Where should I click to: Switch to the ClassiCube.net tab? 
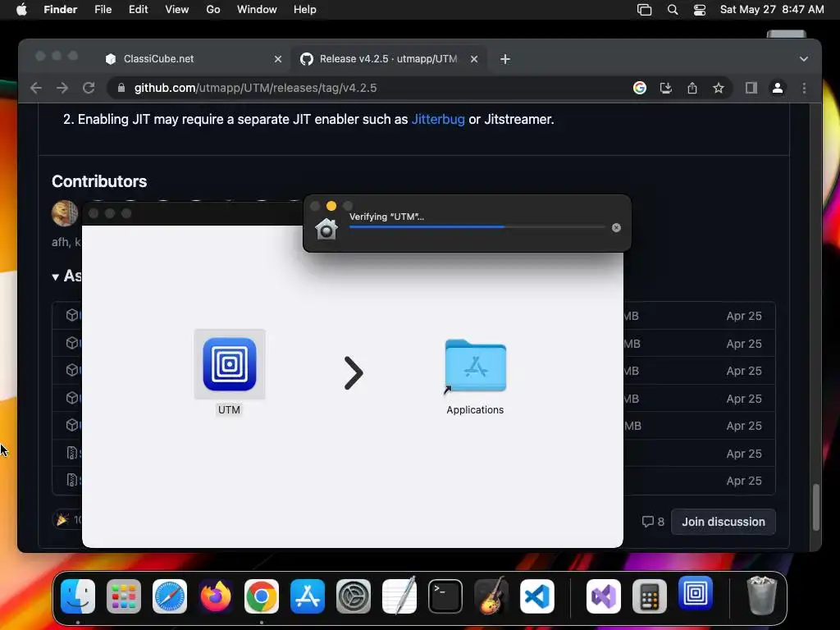click(193, 59)
